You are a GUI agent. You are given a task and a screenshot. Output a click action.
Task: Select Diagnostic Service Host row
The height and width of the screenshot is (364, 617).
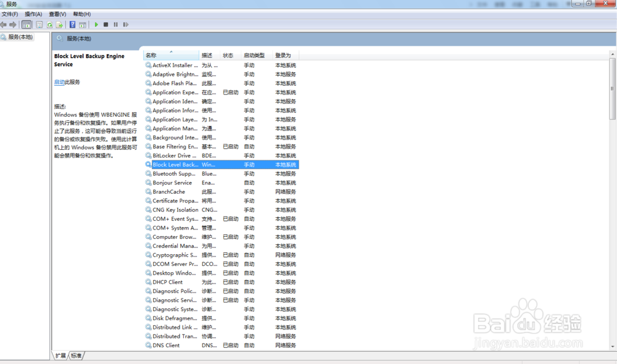coord(221,300)
